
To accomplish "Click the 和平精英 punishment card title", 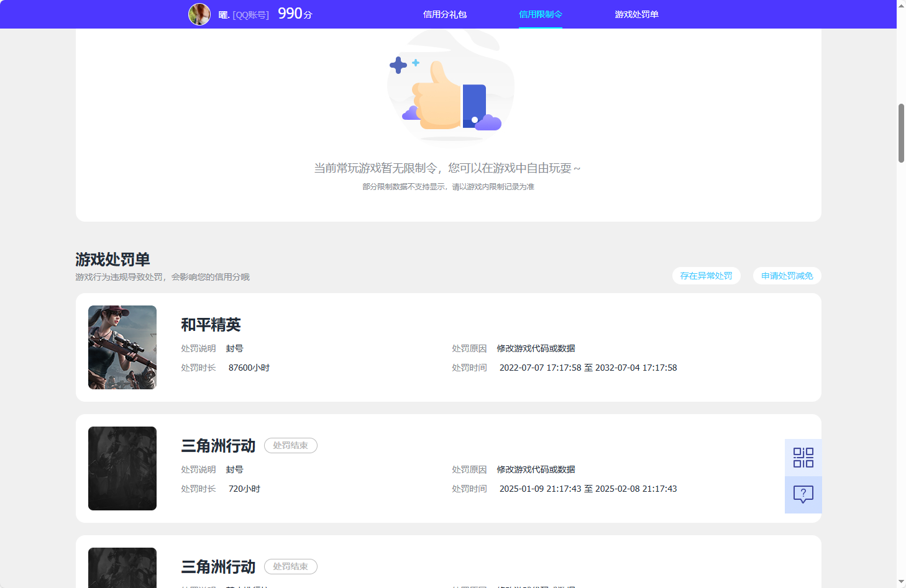I will click(211, 325).
